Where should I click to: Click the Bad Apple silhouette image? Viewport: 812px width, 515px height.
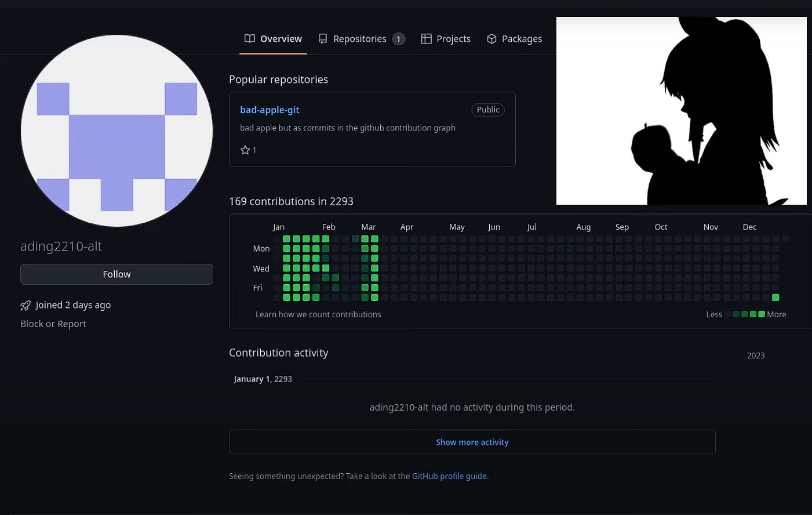tap(681, 111)
